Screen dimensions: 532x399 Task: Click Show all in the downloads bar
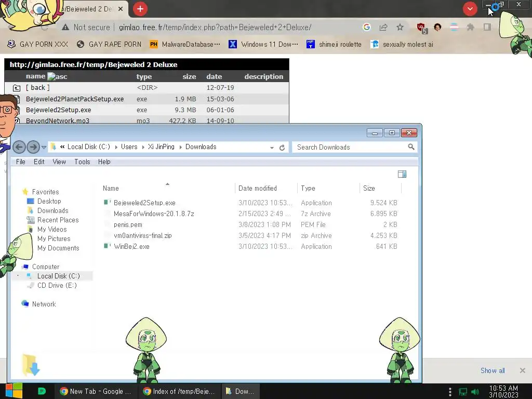pos(493,370)
